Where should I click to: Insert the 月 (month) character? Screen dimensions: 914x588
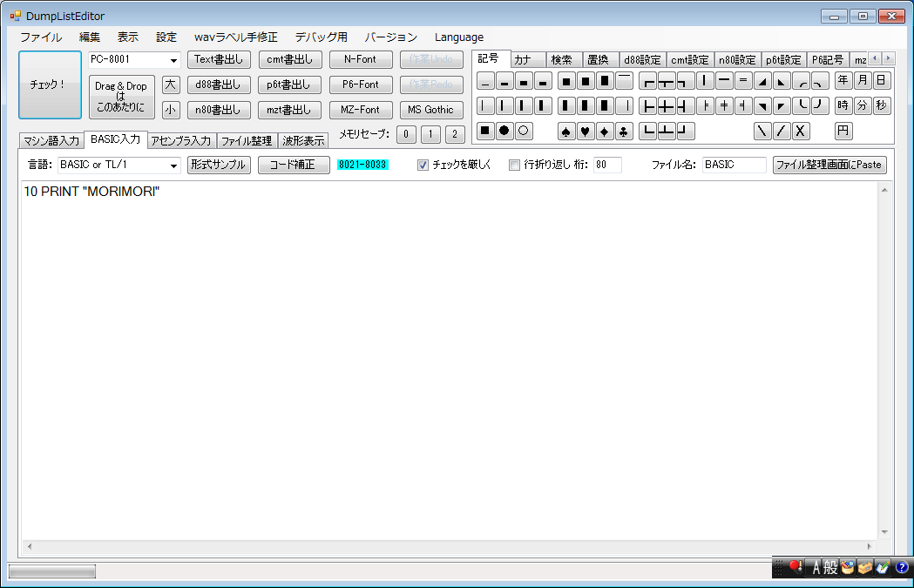[863, 80]
